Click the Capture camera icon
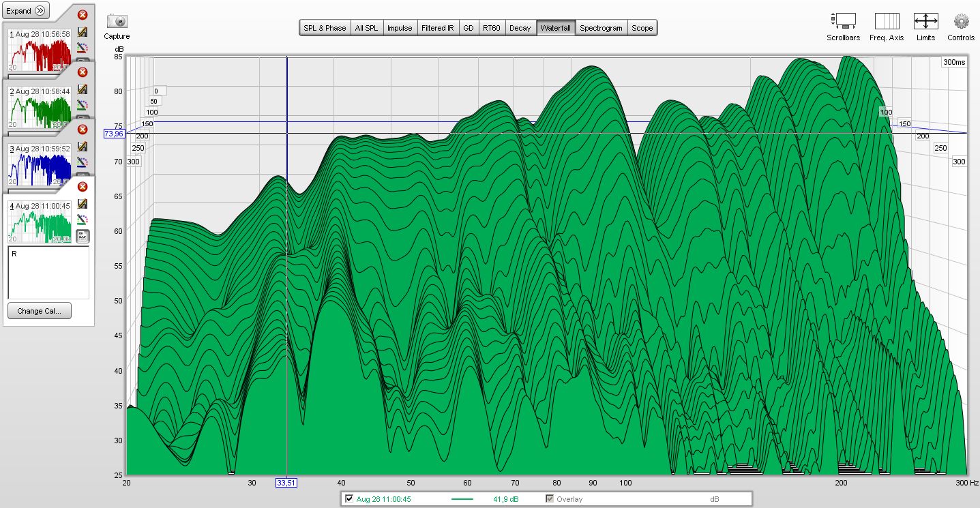This screenshot has height=508, width=980. click(117, 21)
